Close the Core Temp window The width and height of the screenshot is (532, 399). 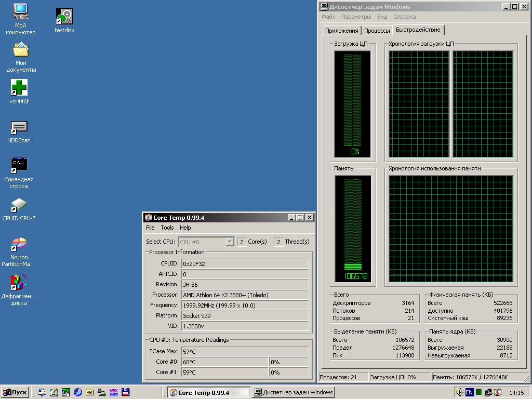pos(310,218)
